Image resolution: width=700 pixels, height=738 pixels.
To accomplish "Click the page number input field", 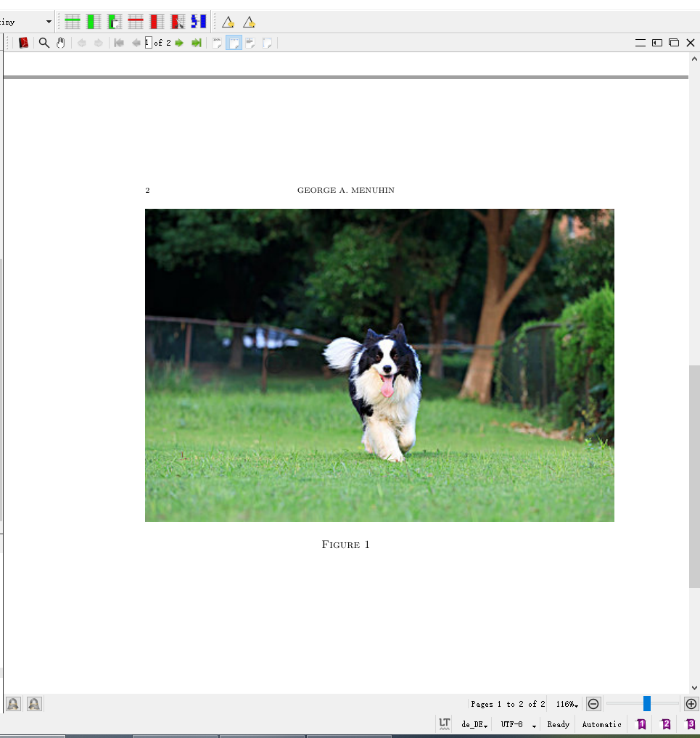I will pyautogui.click(x=149, y=43).
